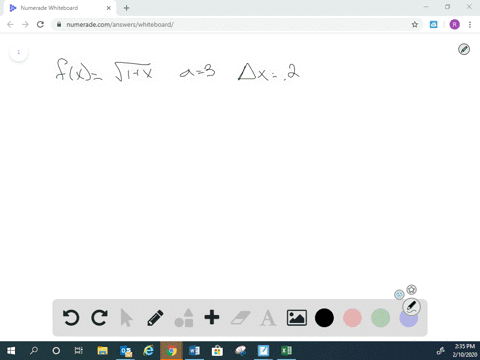Image resolution: width=480 pixels, height=360 pixels.
Task: Go forward in browser history
Action: [x=25, y=24]
